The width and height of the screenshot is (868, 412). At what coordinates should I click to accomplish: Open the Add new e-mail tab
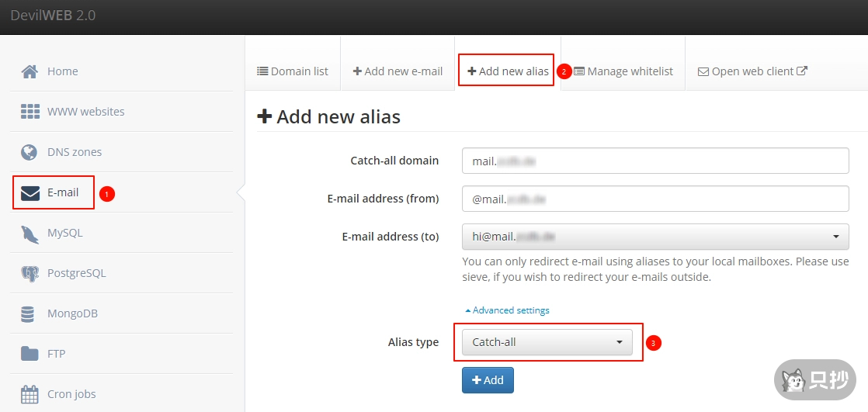(398, 71)
